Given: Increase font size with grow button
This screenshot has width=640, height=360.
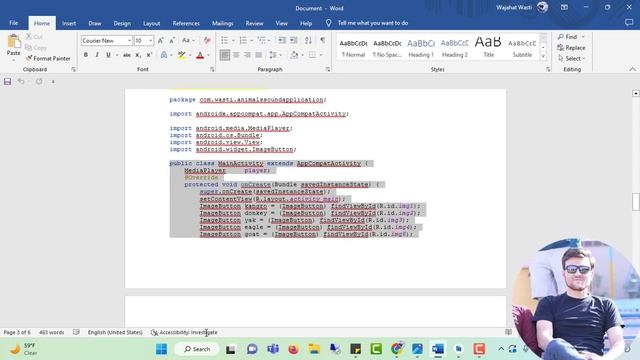Looking at the screenshot, I should [161, 40].
